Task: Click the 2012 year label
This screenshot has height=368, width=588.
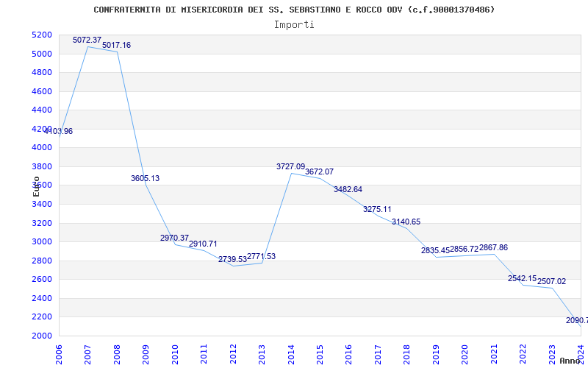Action: 233,355
